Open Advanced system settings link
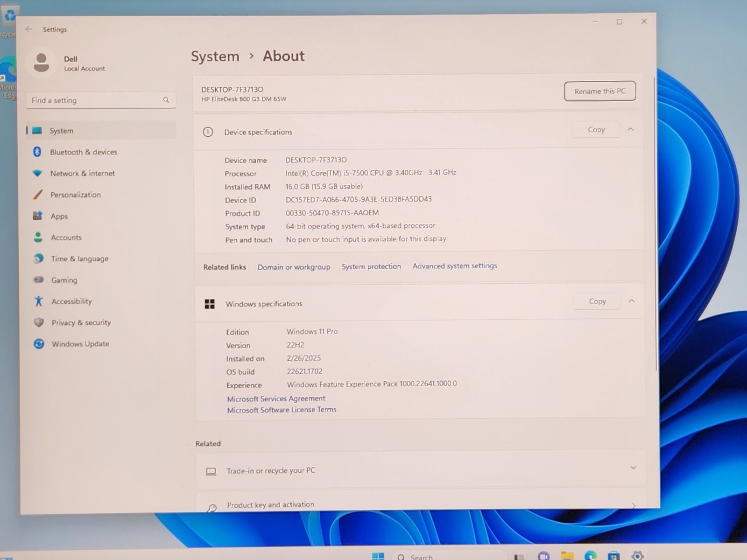 (x=455, y=266)
